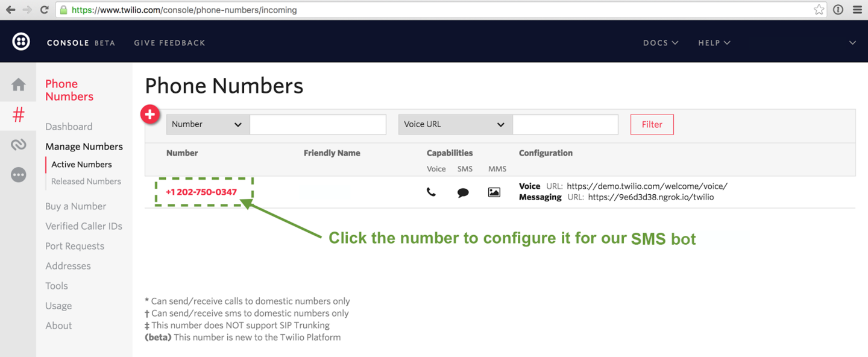Go to Buy a Number

click(75, 206)
